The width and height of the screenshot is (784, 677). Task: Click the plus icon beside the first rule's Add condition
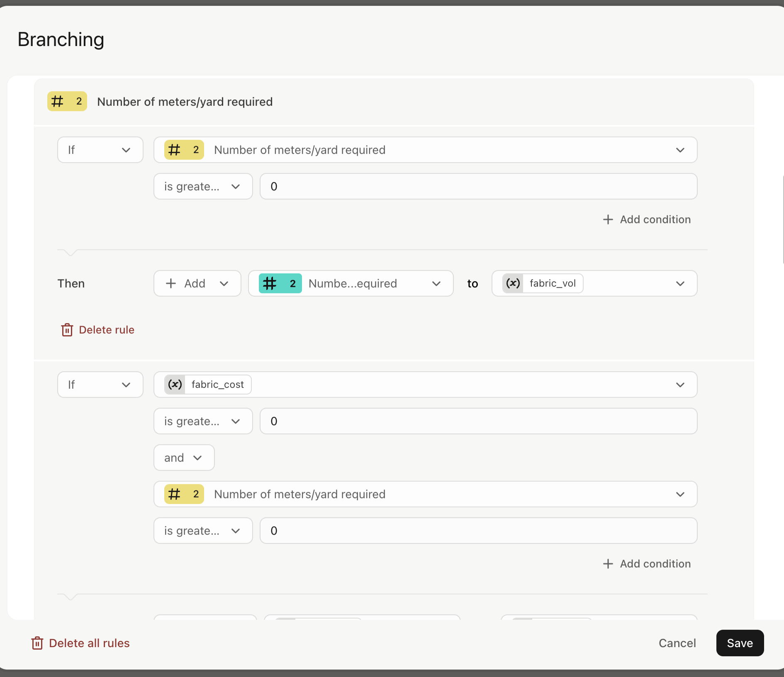tap(608, 219)
